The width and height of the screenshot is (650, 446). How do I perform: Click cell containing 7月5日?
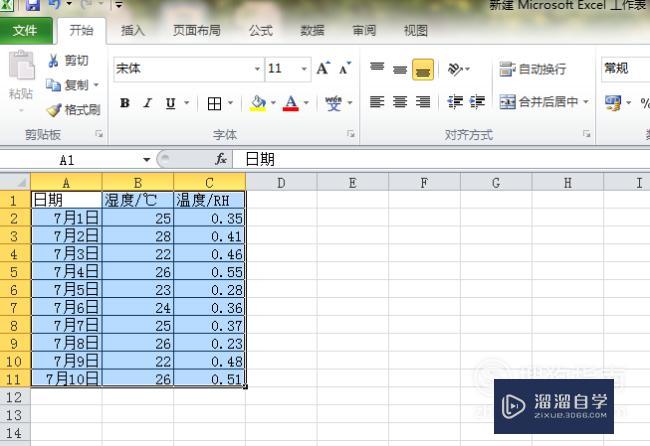[66, 289]
